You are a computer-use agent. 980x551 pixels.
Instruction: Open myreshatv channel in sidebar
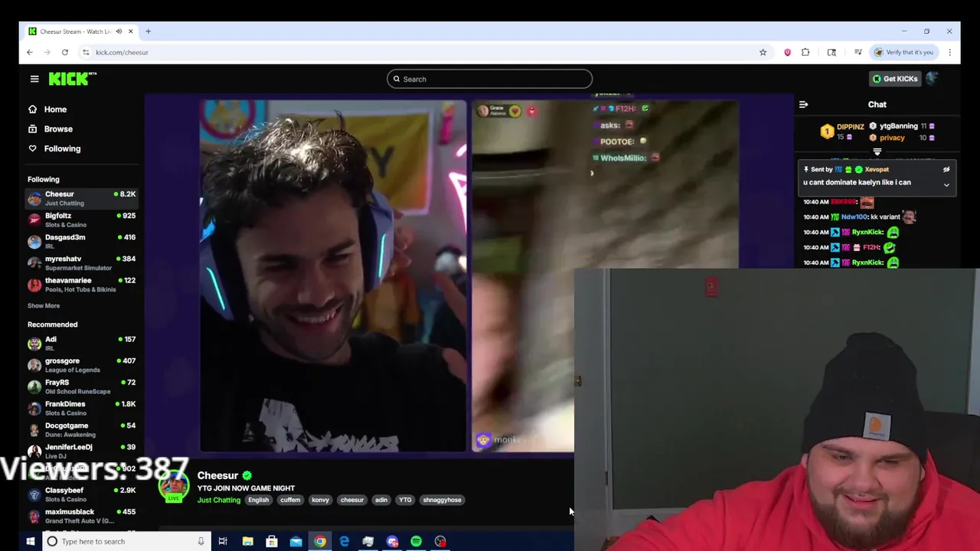coord(82,263)
